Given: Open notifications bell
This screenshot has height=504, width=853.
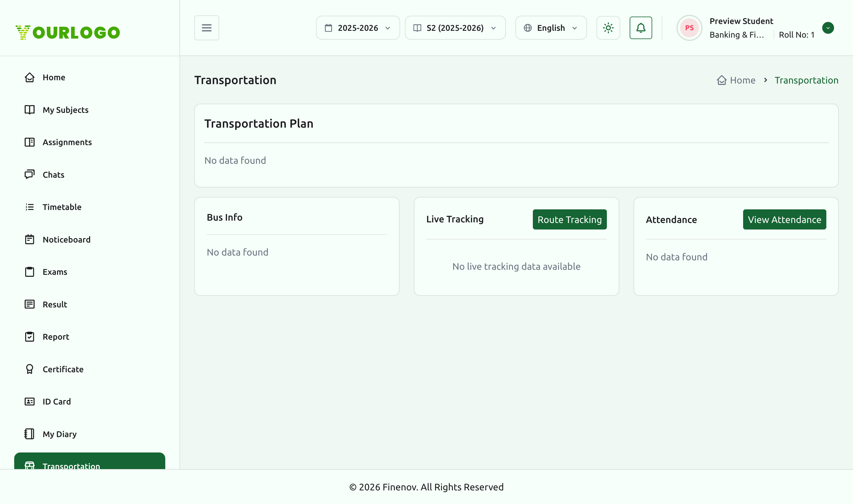Looking at the screenshot, I should tap(641, 28).
